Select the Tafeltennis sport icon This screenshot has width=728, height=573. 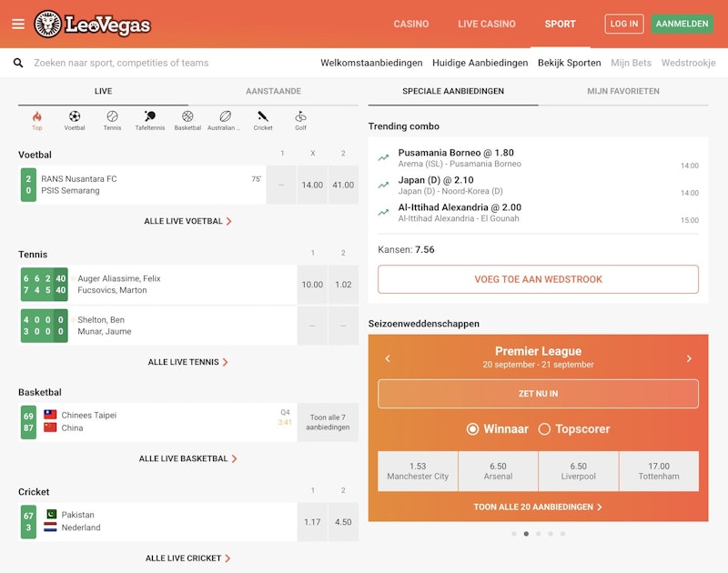click(x=149, y=121)
